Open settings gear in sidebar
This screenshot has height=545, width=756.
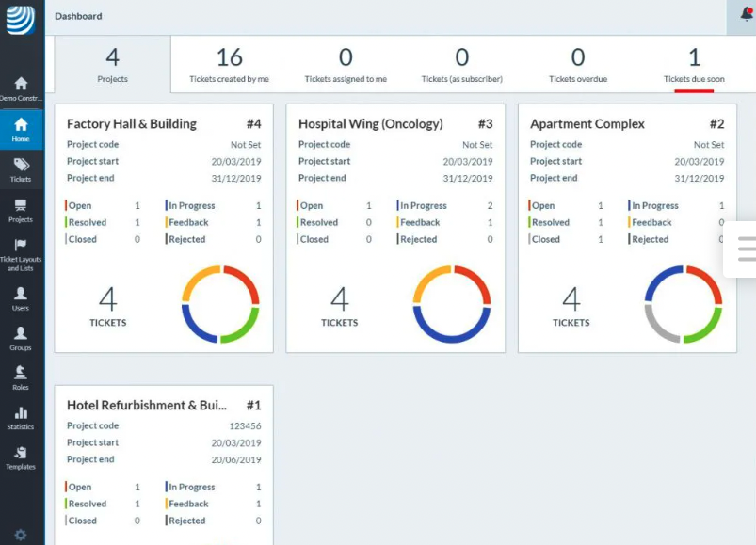click(x=21, y=535)
